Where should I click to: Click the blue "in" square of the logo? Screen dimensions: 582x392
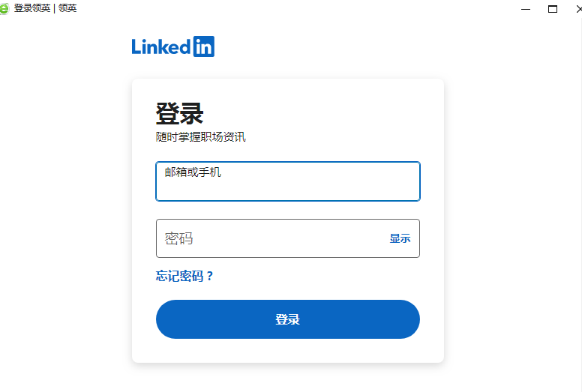coord(203,46)
